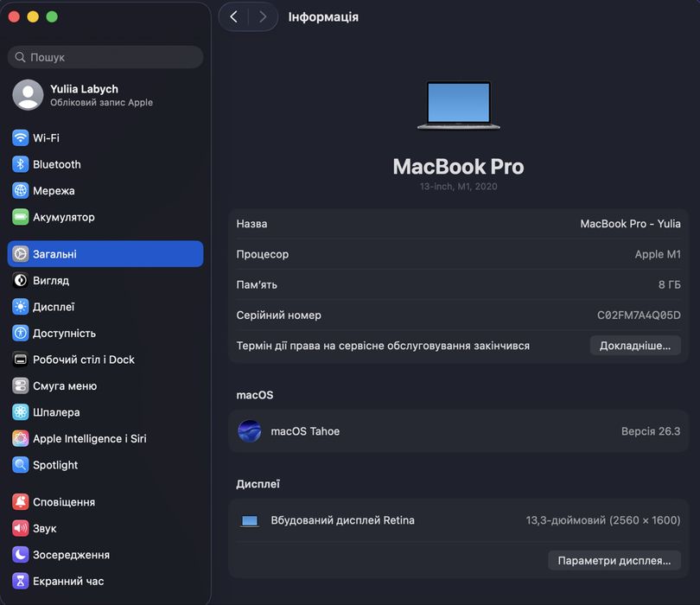Viewport: 700px width, 605px height.
Task: Click the large MacBook Pro image
Action: 459,105
